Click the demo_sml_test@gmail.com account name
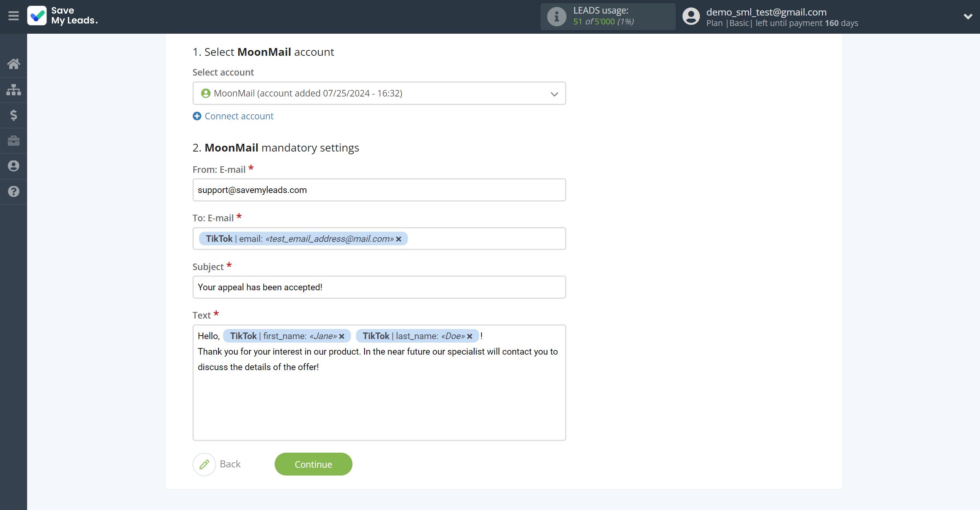Screen dimensions: 980x510 point(766,12)
